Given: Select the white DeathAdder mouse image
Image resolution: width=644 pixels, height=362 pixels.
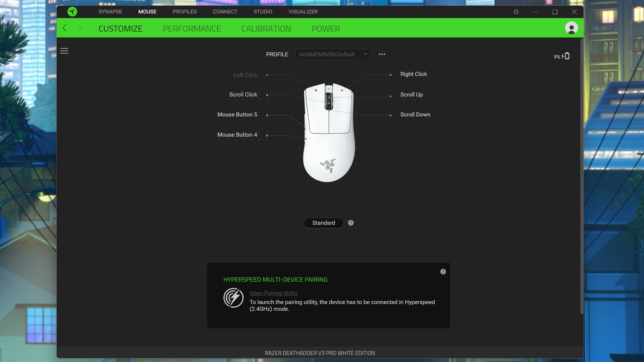Looking at the screenshot, I should click(329, 133).
